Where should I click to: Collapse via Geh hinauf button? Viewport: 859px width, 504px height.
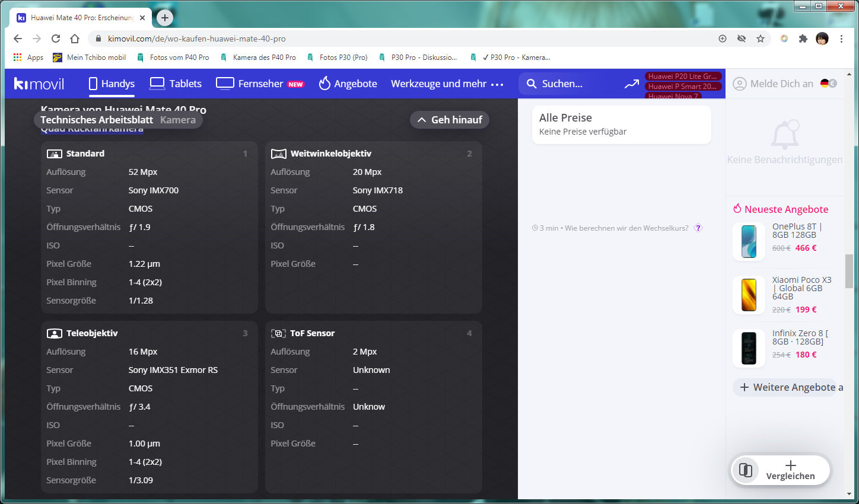(450, 120)
